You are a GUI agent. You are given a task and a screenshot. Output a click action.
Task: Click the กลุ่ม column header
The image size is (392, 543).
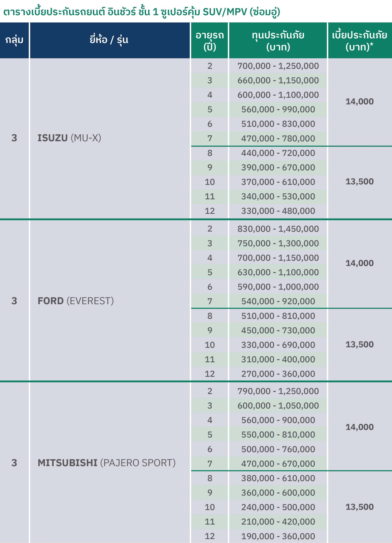[14, 40]
